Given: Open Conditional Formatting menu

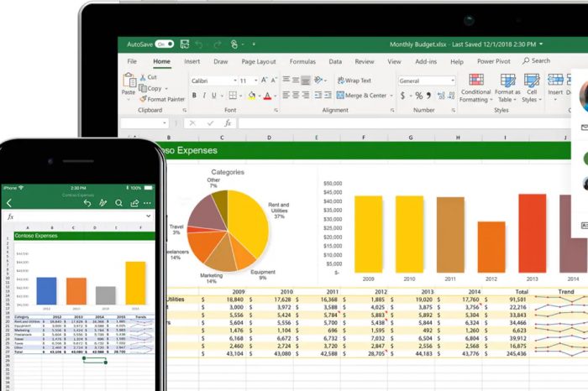Looking at the screenshot, I should tap(476, 88).
